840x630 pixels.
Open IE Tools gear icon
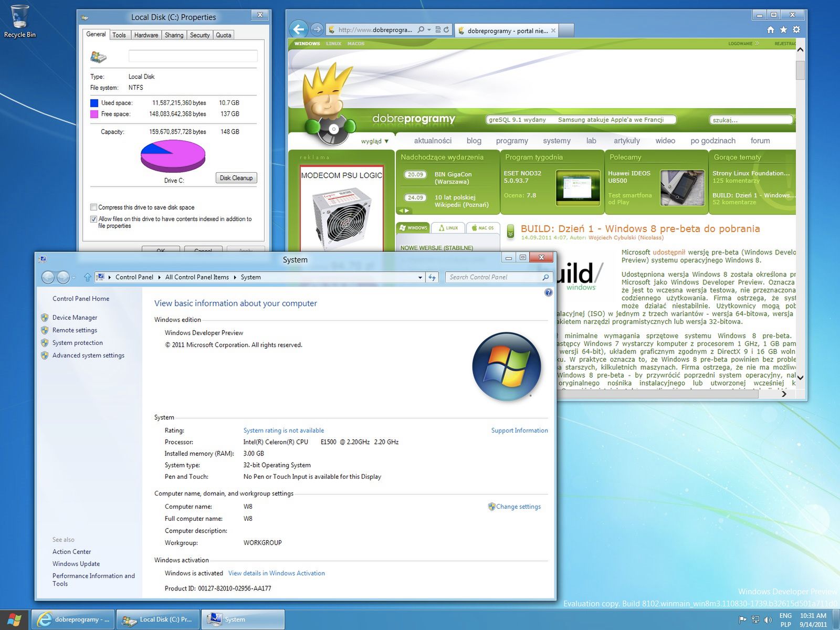796,30
